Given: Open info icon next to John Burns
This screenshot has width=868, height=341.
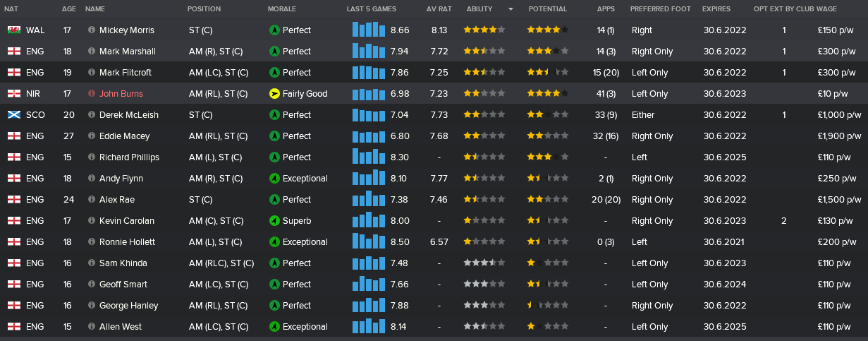Looking at the screenshot, I should coord(92,94).
